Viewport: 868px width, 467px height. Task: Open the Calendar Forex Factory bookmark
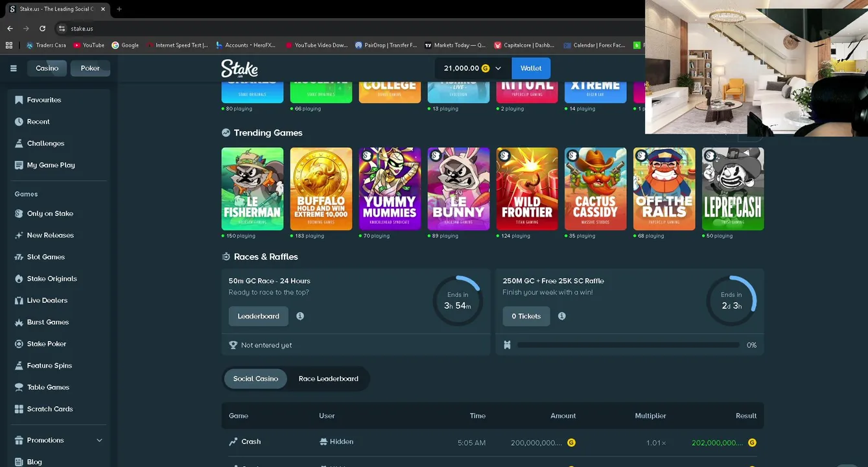pos(594,45)
